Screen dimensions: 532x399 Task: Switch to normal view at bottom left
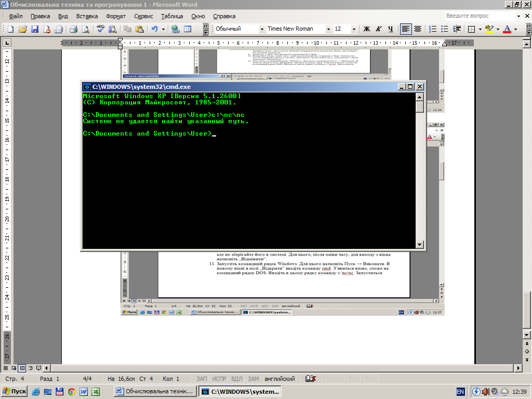pos(6,368)
